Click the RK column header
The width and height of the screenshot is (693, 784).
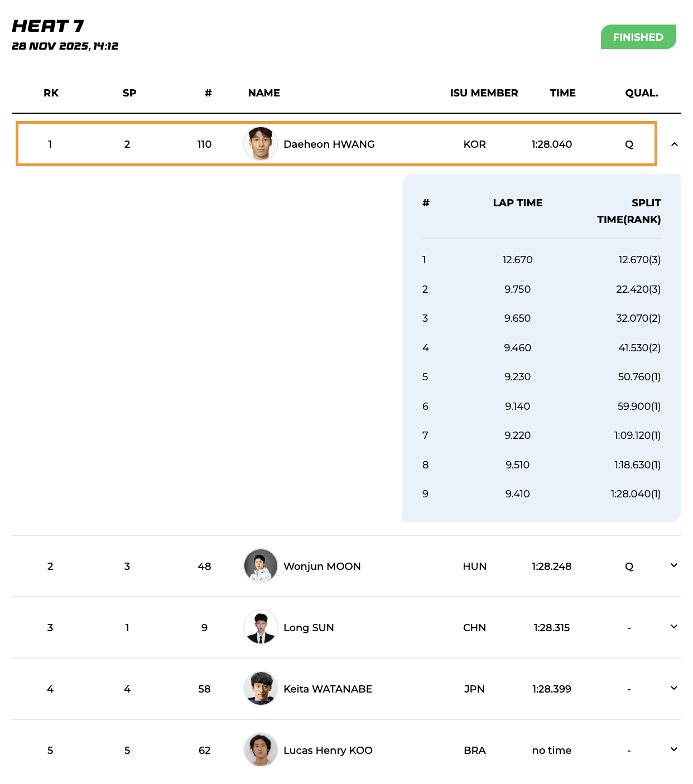pos(51,93)
